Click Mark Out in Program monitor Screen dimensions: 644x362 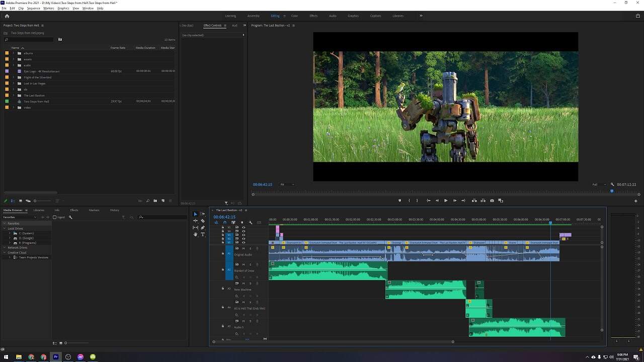click(x=417, y=201)
